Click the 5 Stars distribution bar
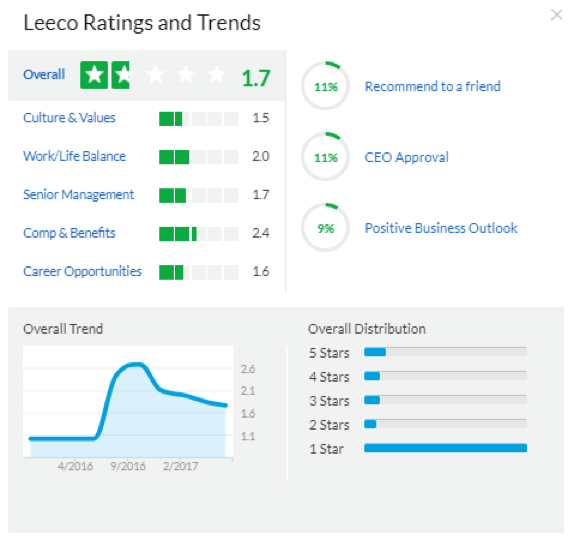 tap(446, 352)
